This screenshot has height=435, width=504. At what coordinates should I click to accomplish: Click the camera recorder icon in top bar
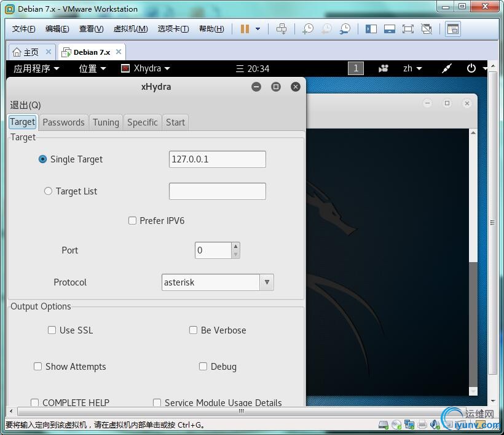[383, 68]
